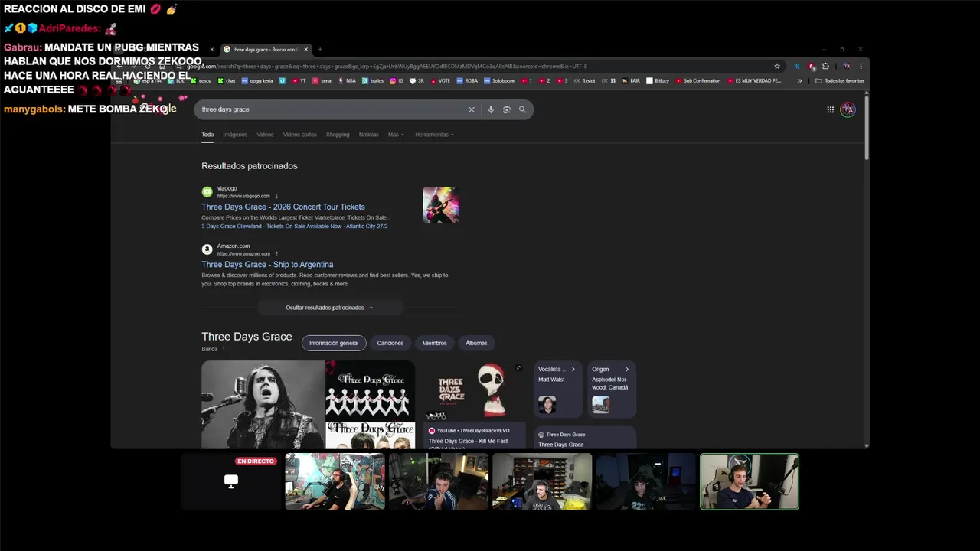Clear the Google search box with X
This screenshot has height=551, width=980.
[x=472, y=109]
